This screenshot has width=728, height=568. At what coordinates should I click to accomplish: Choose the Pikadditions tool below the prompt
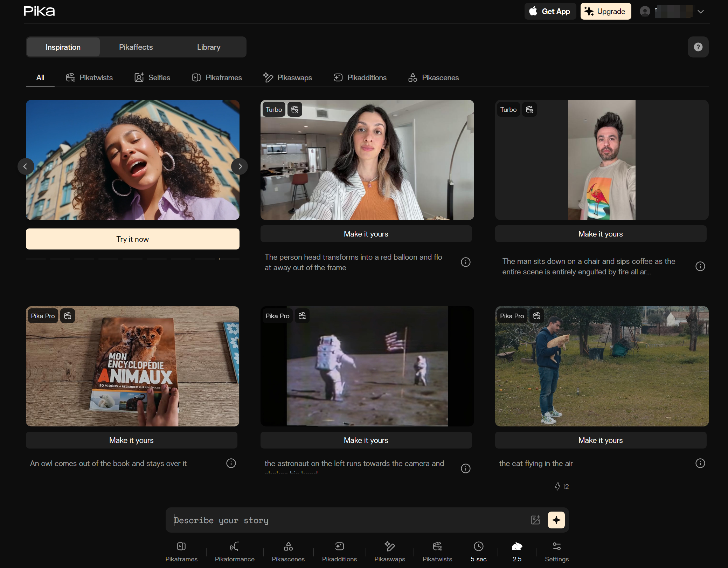(339, 551)
